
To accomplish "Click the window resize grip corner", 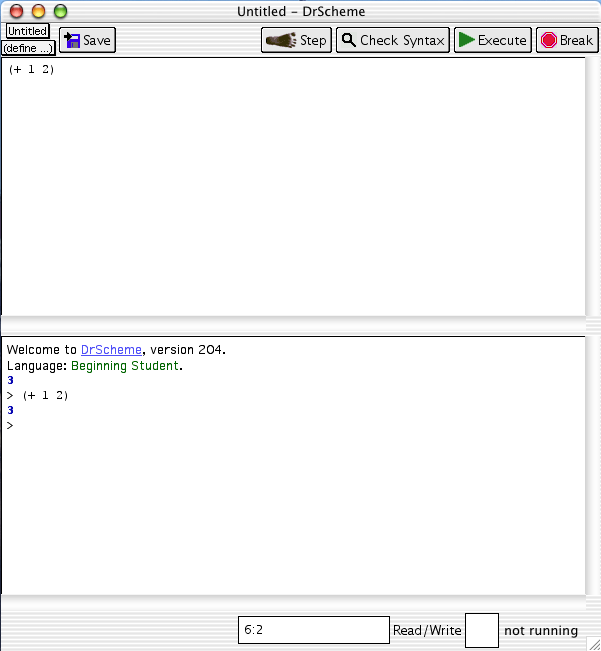I will coord(594,644).
